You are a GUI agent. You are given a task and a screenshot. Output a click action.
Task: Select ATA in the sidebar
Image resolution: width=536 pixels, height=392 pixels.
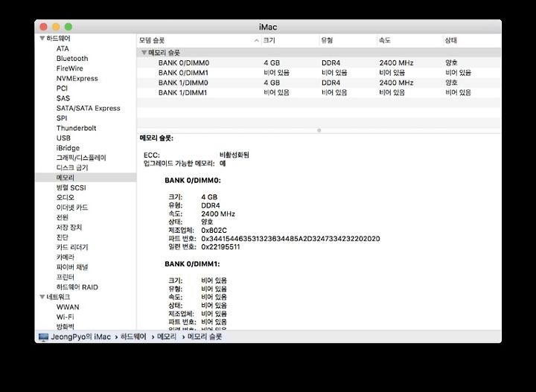tap(63, 48)
